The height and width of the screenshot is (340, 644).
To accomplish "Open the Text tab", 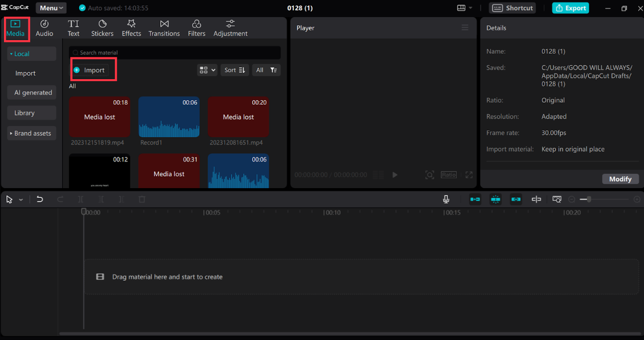I will pos(73,29).
